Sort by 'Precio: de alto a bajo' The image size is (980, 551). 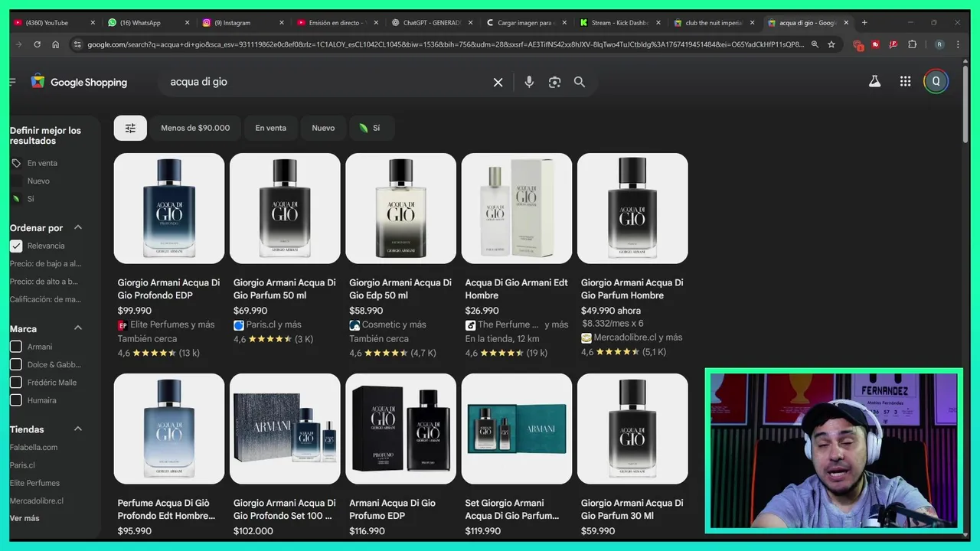pos(44,282)
